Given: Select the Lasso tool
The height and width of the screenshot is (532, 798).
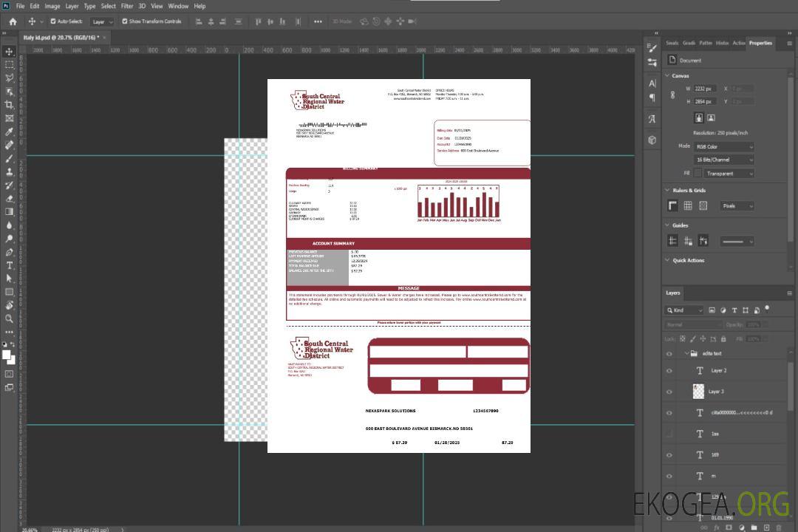Looking at the screenshot, I should pos(9,78).
